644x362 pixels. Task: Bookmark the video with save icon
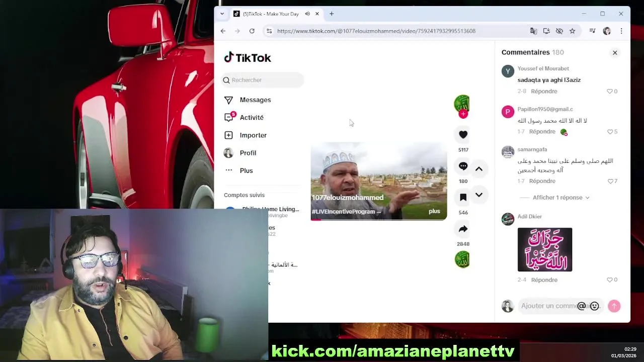pos(463,197)
